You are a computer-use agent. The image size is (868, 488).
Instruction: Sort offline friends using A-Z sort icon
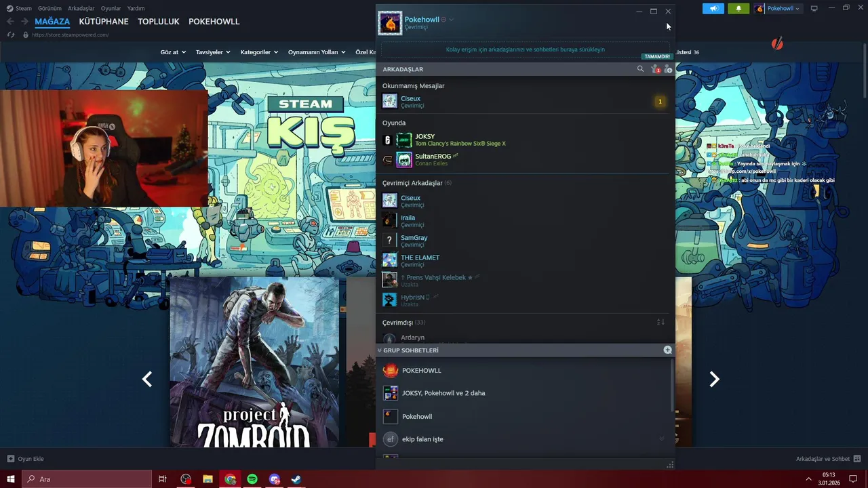660,322
